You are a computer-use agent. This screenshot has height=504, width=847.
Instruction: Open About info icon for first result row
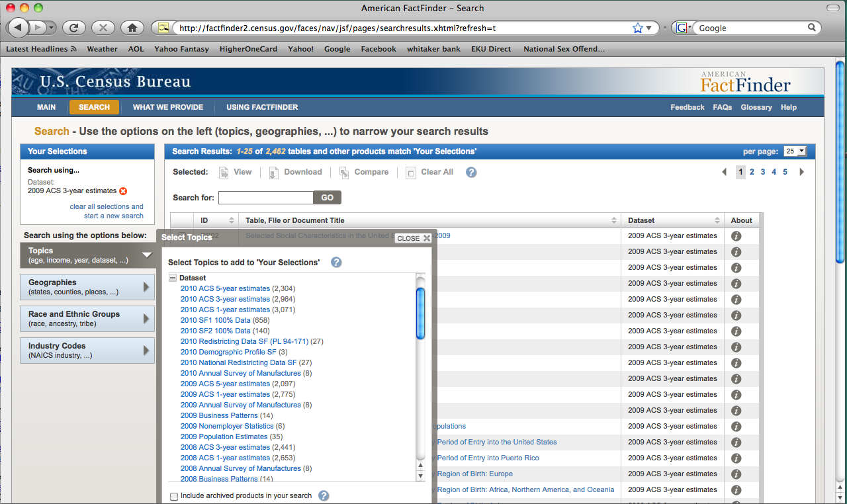[x=736, y=236]
